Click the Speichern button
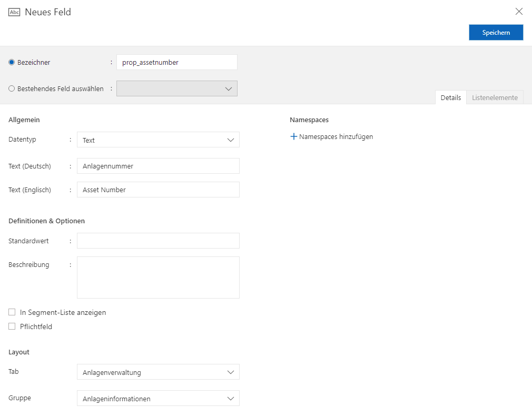 click(496, 32)
